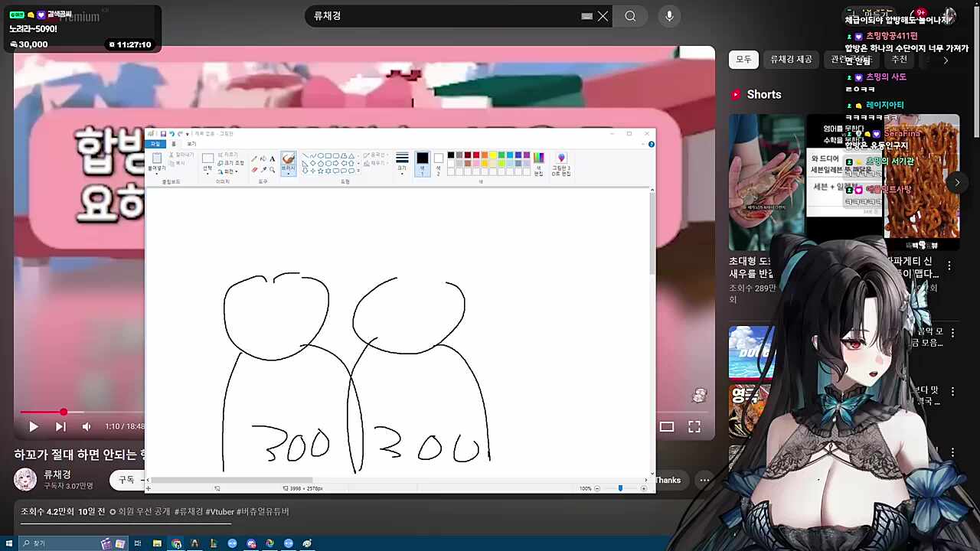Viewport: 980px width, 551px height.
Task: Switch video to theater mode
Action: pyautogui.click(x=667, y=427)
